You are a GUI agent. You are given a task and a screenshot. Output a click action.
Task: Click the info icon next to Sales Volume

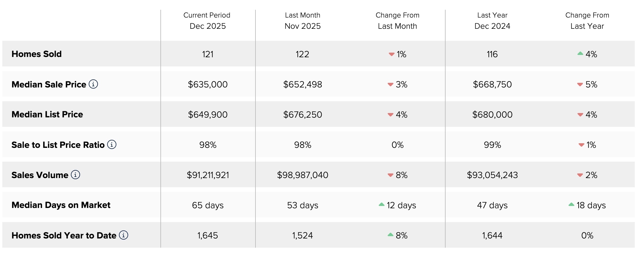coord(75,175)
